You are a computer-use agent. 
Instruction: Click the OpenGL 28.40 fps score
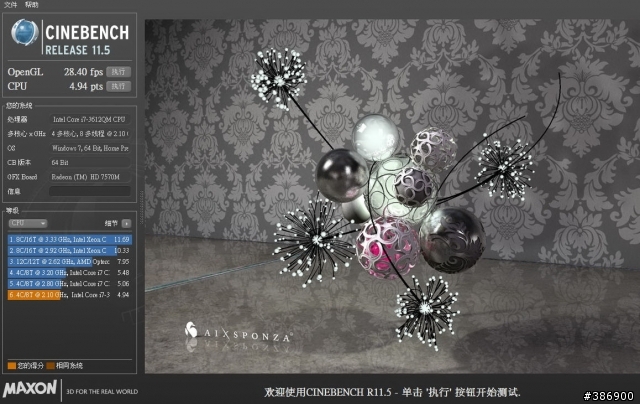tap(83, 72)
